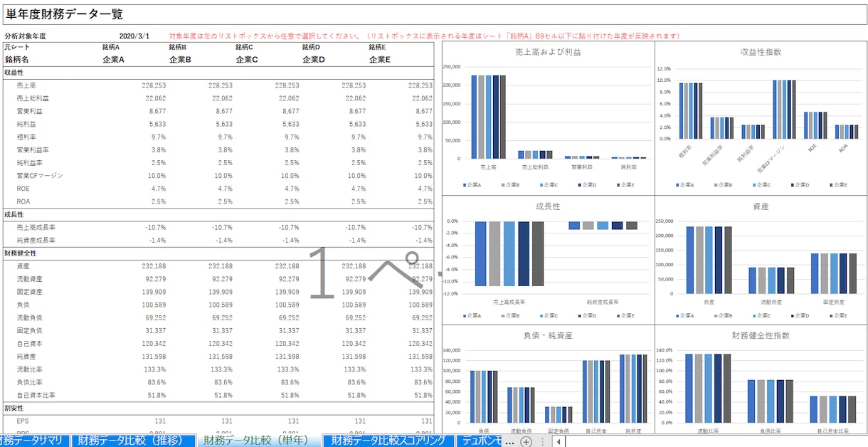Click the 売上総利益 row label in the table
The width and height of the screenshot is (868, 447).
(x=33, y=98)
